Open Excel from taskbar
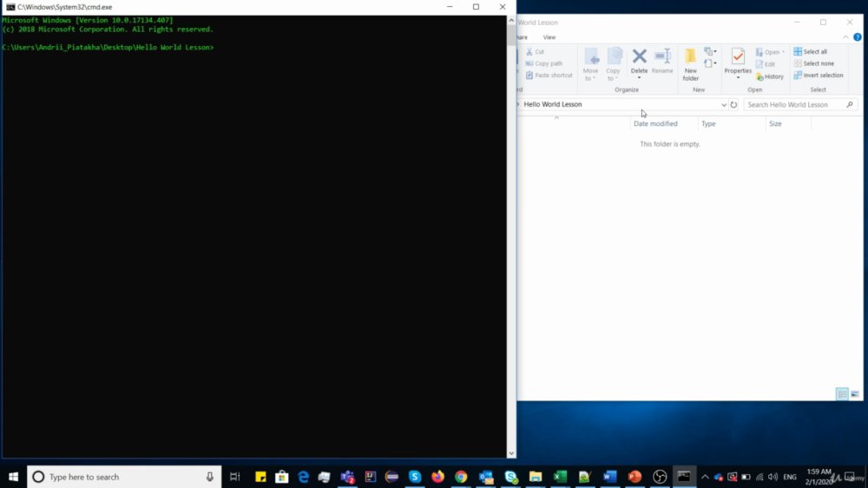The image size is (868, 488). point(560,477)
